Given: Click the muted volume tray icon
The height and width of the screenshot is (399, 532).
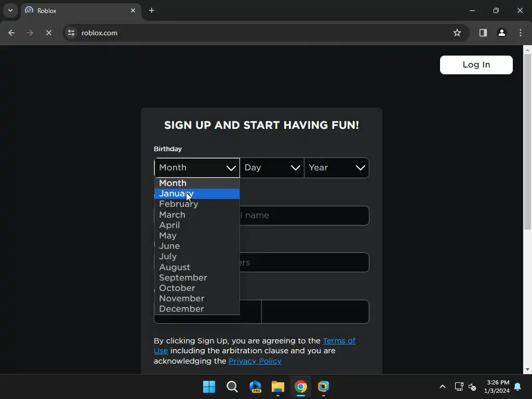Looking at the screenshot, I should pyautogui.click(x=472, y=387).
